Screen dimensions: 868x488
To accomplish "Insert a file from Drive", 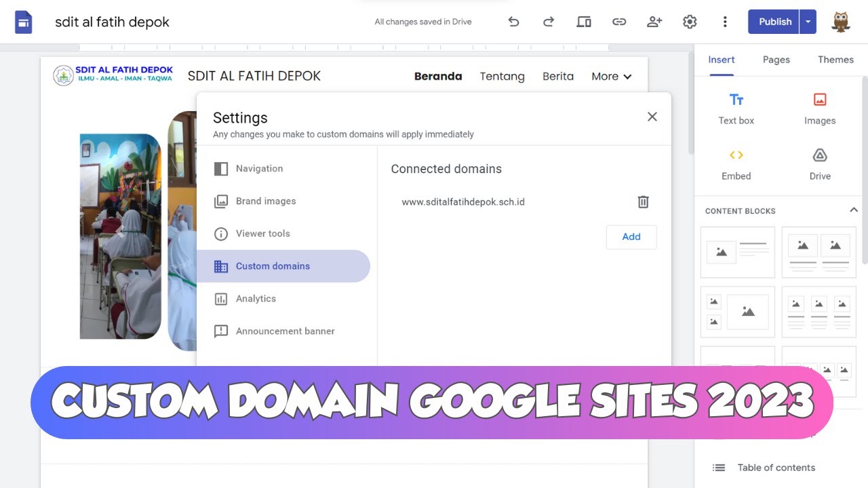I will tap(820, 165).
